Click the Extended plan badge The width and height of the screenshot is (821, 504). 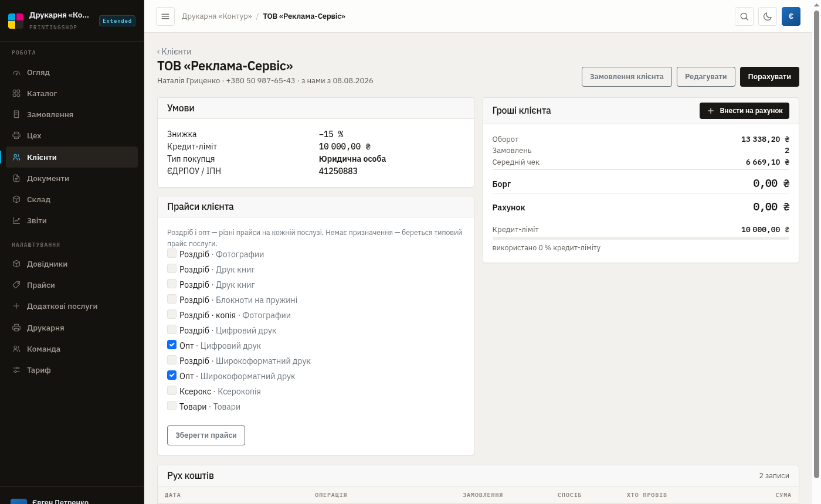click(117, 21)
